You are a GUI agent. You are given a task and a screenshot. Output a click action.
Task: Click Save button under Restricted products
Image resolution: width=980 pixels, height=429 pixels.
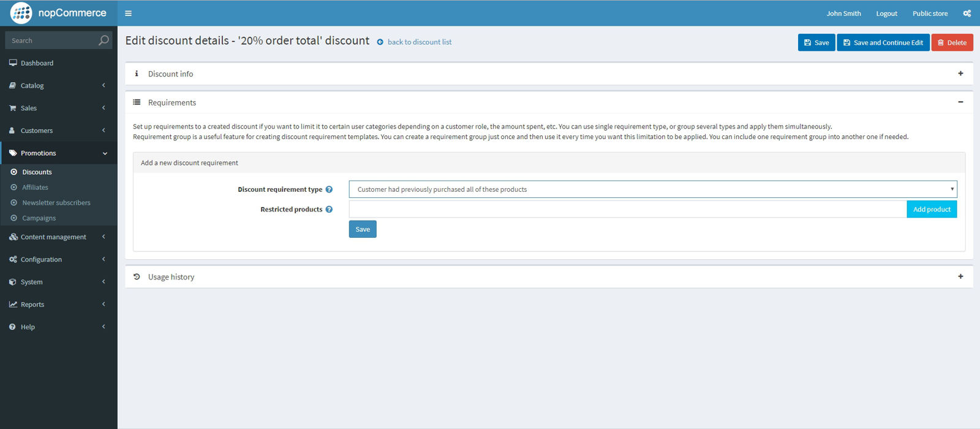pyautogui.click(x=363, y=229)
